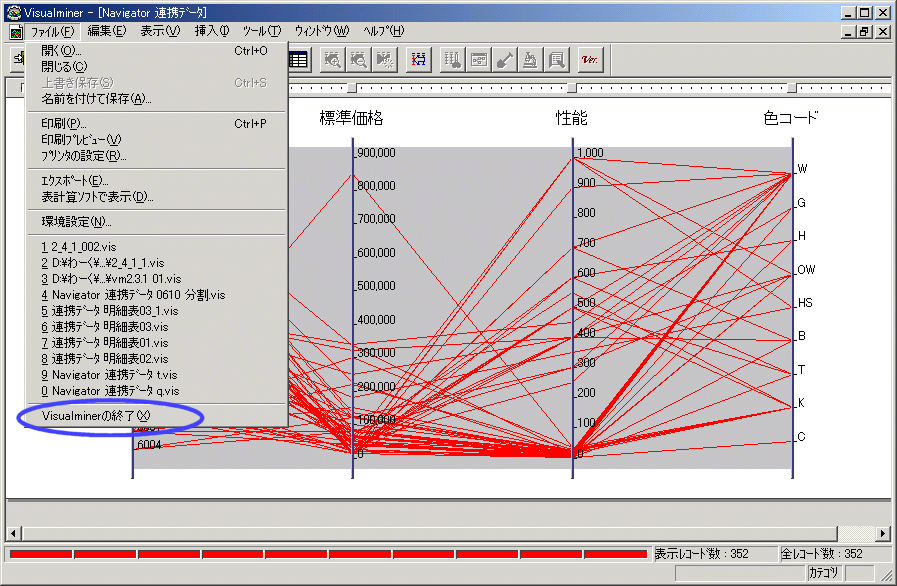Close the open ファイル(F) menu

tap(53, 31)
